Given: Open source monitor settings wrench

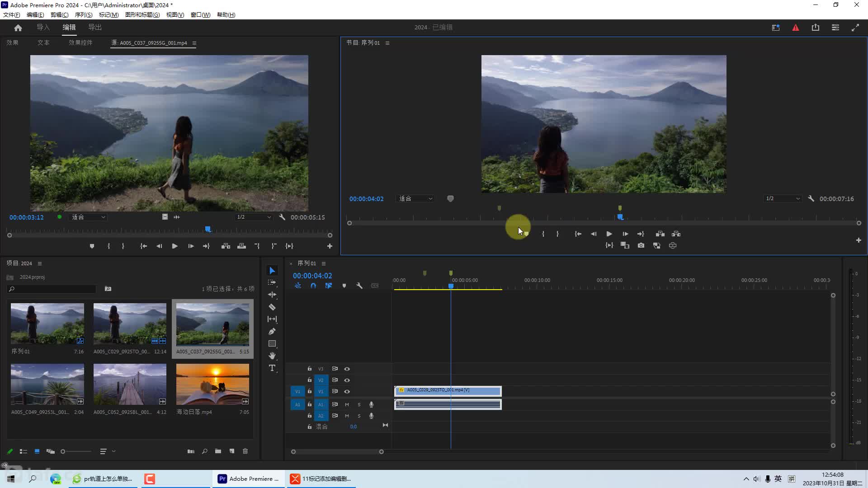Looking at the screenshot, I should click(x=282, y=217).
